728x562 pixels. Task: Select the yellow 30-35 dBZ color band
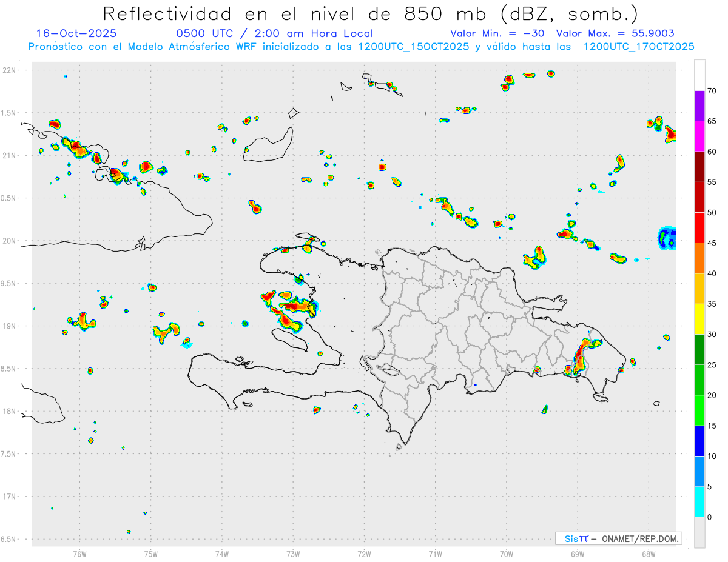coord(699,319)
